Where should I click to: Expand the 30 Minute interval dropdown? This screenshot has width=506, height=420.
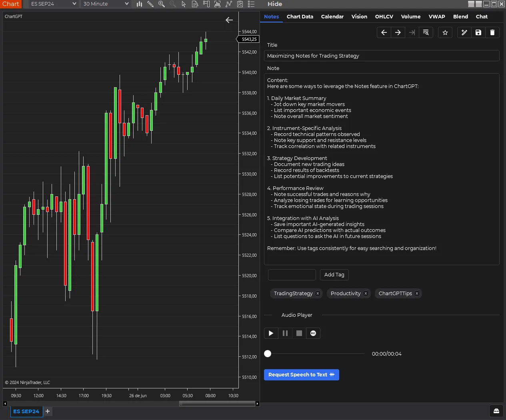106,4
